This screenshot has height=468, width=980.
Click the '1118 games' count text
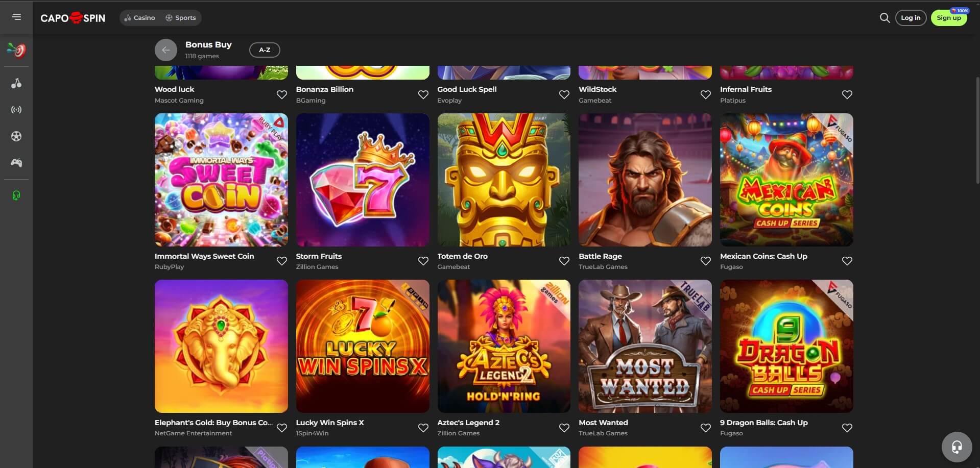click(x=202, y=56)
